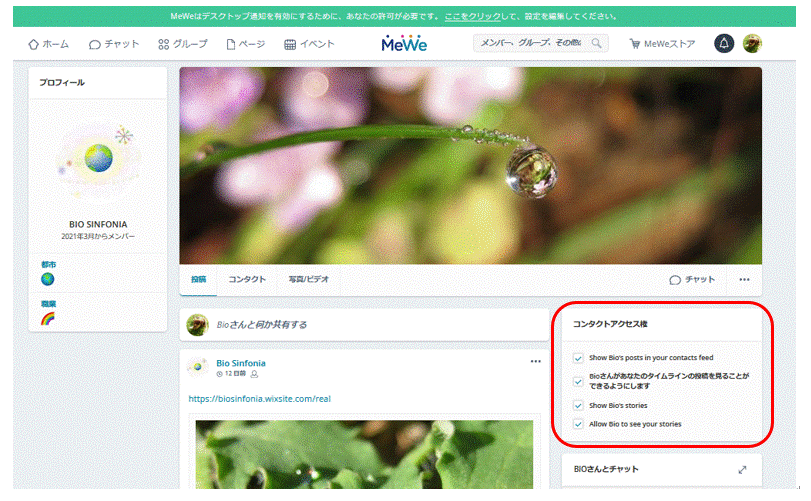Viewport: 811px width, 501px height.
Task: Open the Bio Sinfonia post author link
Action: click(x=241, y=363)
